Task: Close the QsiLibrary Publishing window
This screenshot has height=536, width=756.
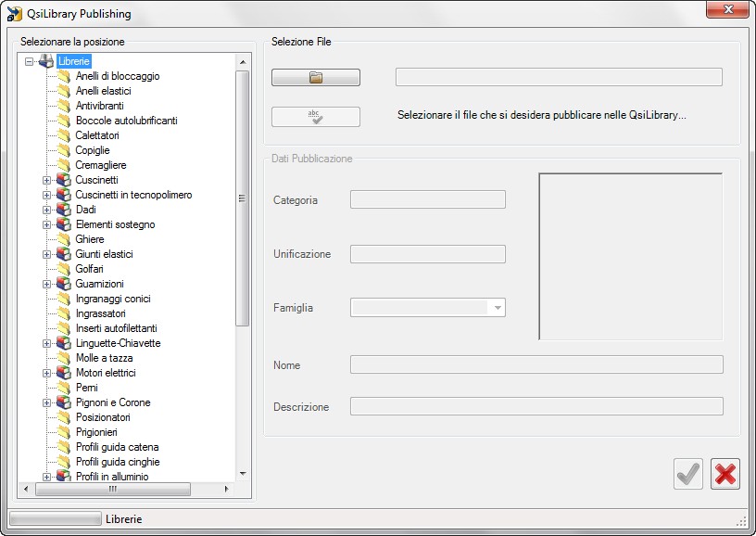Action: pyautogui.click(x=727, y=9)
